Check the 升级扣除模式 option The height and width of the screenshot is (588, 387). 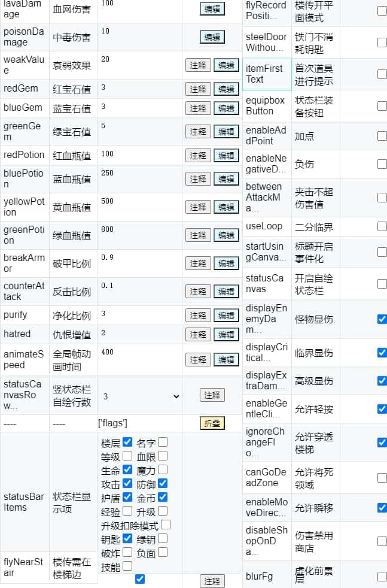point(166,525)
